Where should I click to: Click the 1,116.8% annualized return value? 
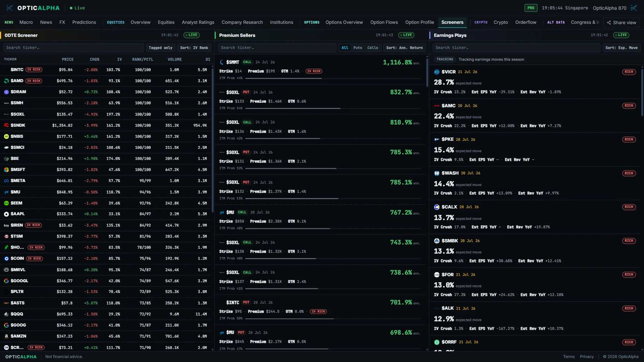[397, 62]
